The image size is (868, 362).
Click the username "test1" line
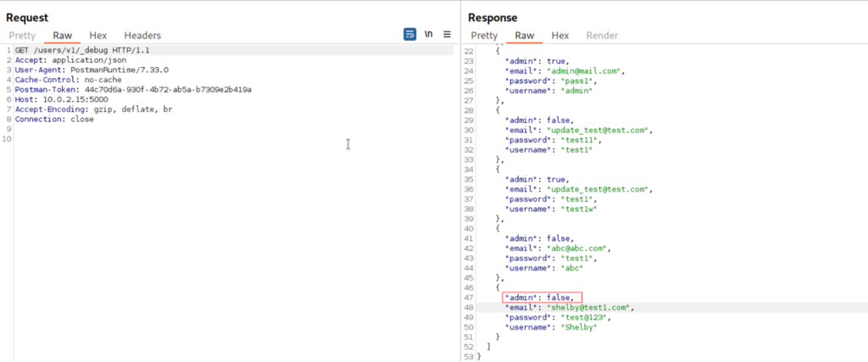pos(548,151)
